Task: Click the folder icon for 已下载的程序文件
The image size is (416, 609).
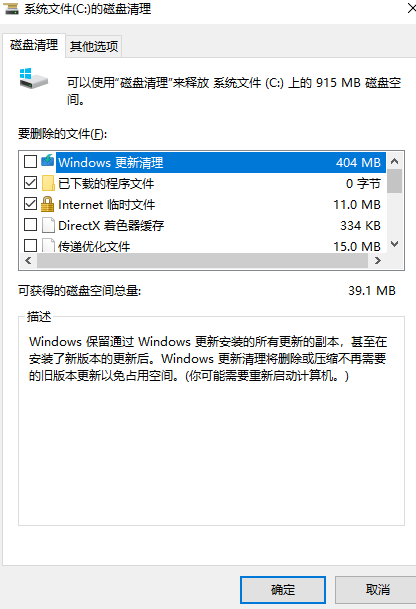Action: [x=48, y=183]
